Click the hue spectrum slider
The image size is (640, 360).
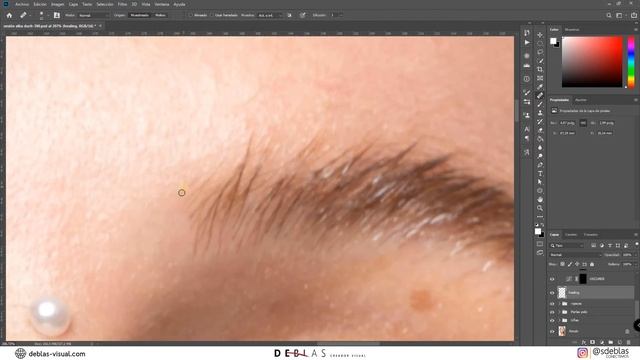631,61
